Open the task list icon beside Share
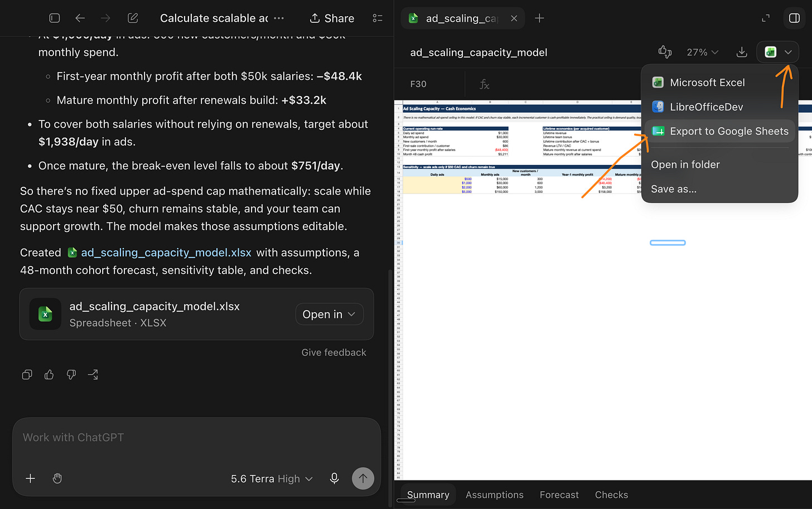 point(378,18)
